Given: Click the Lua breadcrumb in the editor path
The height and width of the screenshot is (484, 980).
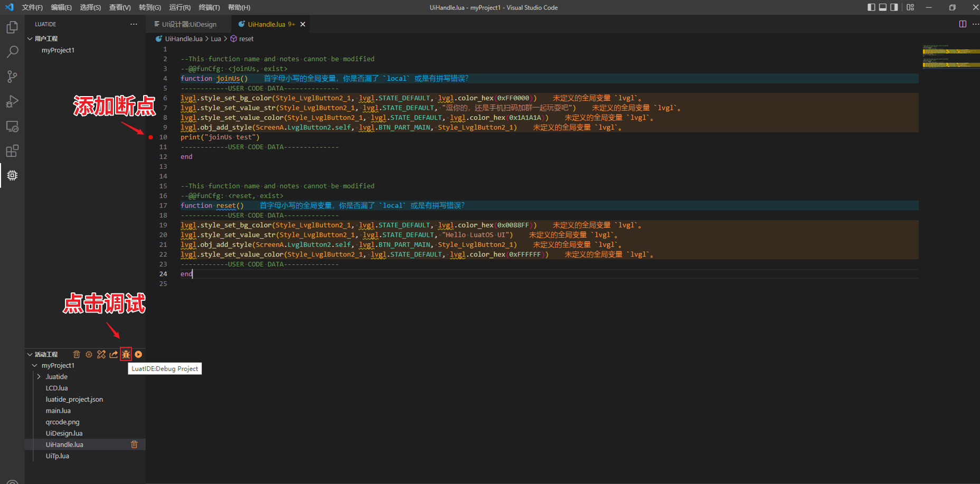Looking at the screenshot, I should [x=216, y=39].
